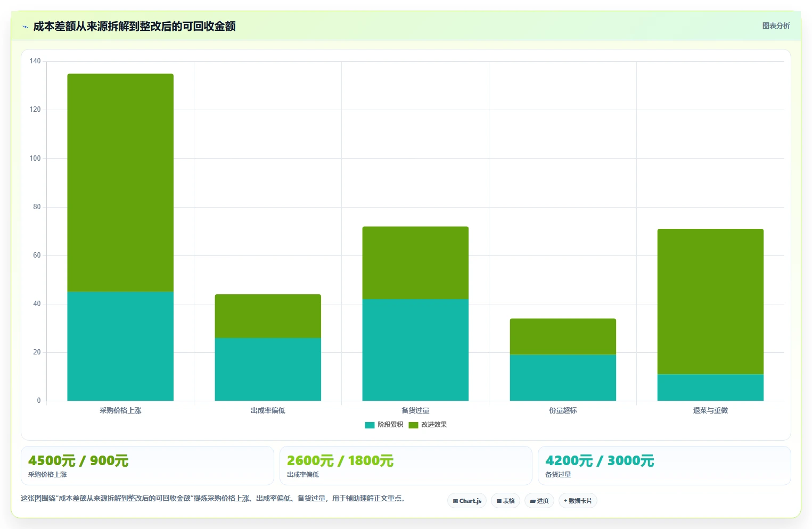Image resolution: width=812 pixels, height=529 pixels.
Task: Toggle the 改进效果 legend swatch
Action: tap(413, 425)
